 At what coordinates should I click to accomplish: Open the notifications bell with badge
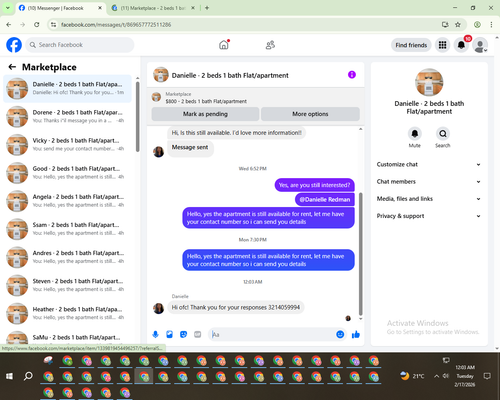(461, 45)
